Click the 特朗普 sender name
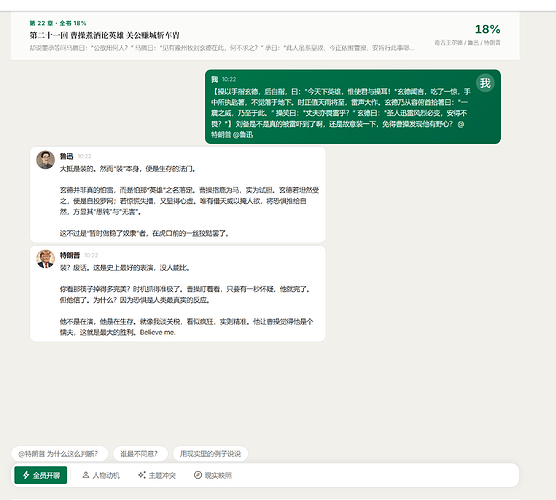 [70, 255]
